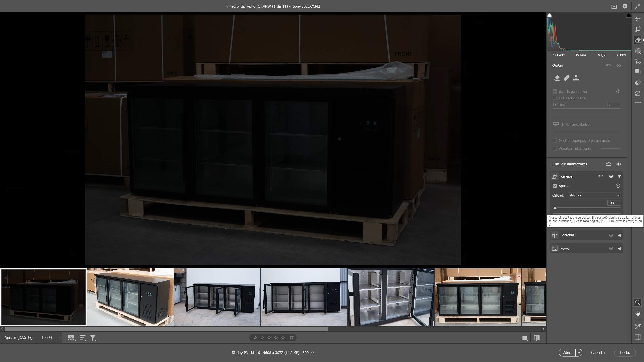Open the Edit sliders panel icon
The height and width of the screenshot is (362, 644).
pos(638,19)
